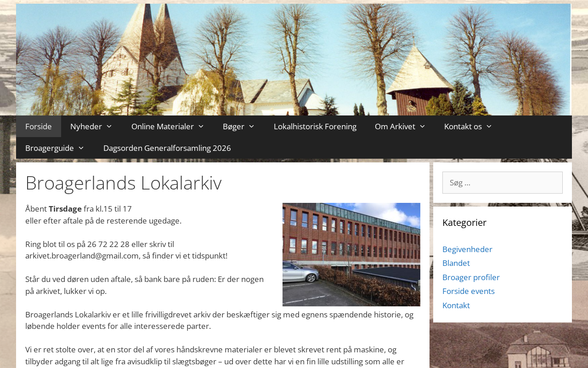Expand the Broagerguide submenu arrow
This screenshot has height=368, width=588.
[81, 148]
